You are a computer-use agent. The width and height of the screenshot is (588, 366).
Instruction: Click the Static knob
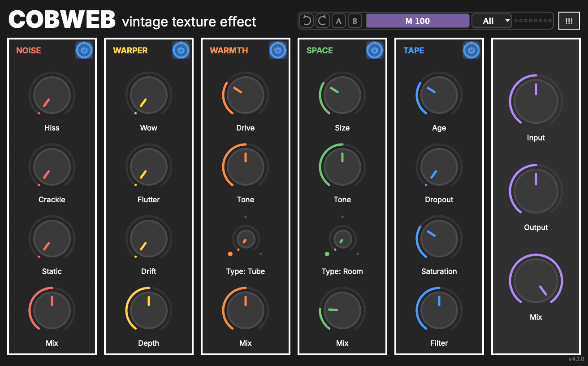(52, 239)
